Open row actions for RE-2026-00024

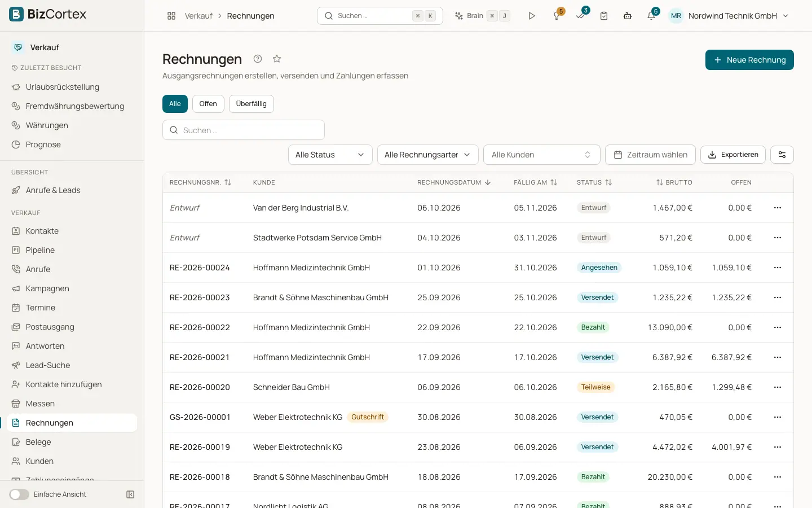pyautogui.click(x=778, y=268)
